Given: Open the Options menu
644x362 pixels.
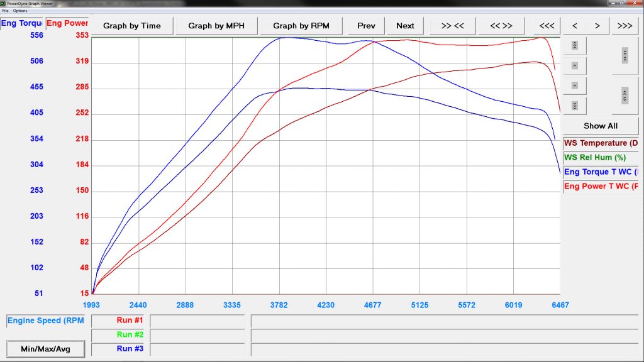Looking at the screenshot, I should pyautogui.click(x=20, y=11).
